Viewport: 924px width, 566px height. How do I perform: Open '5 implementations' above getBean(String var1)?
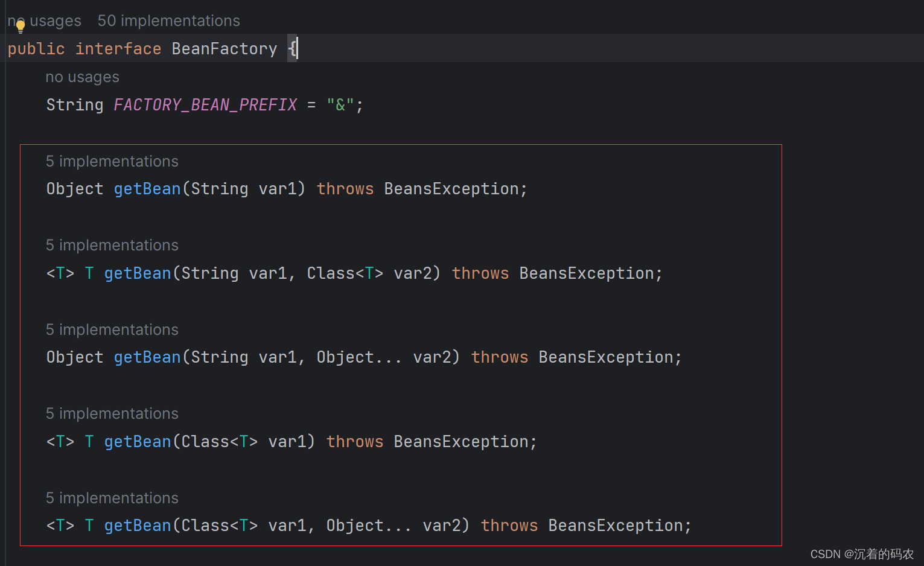112,161
